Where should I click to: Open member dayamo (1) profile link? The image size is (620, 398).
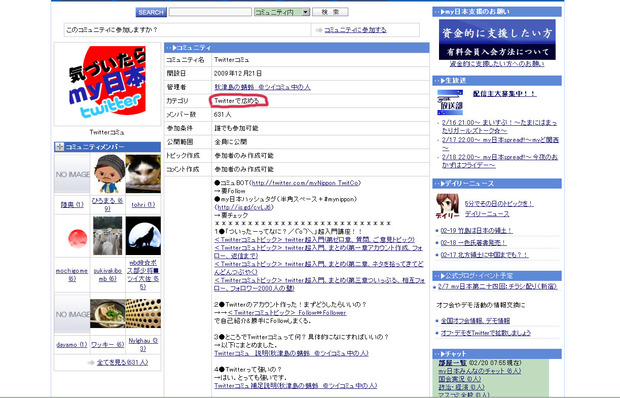click(x=72, y=345)
